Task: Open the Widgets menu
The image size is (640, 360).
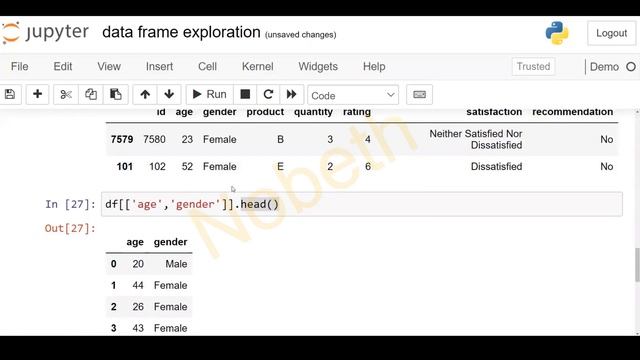Action: click(x=318, y=67)
